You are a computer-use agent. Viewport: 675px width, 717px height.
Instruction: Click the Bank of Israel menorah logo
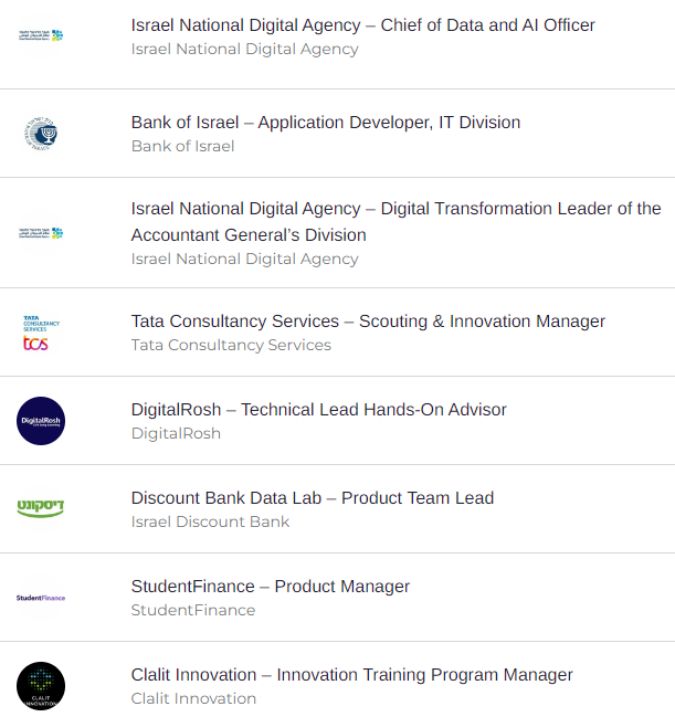click(x=41, y=134)
